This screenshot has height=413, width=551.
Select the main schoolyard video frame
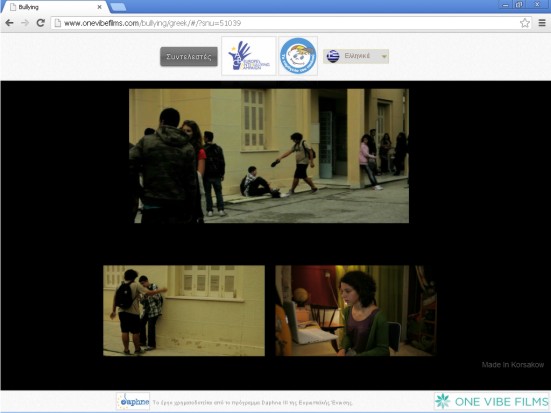(269, 156)
